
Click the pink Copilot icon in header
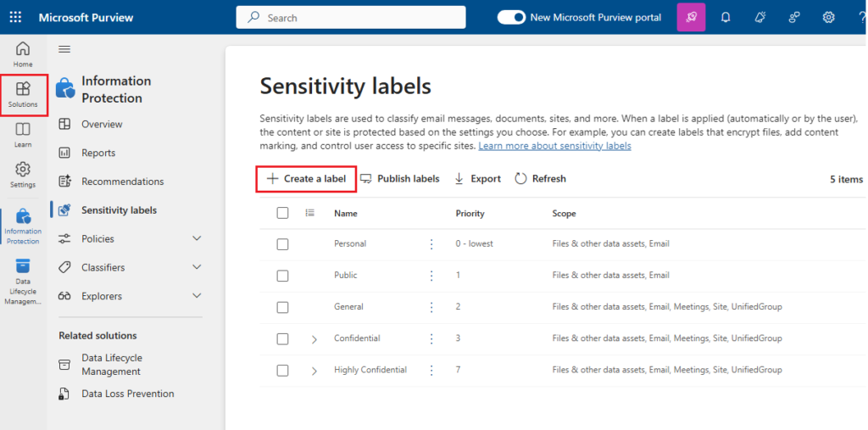tap(691, 17)
